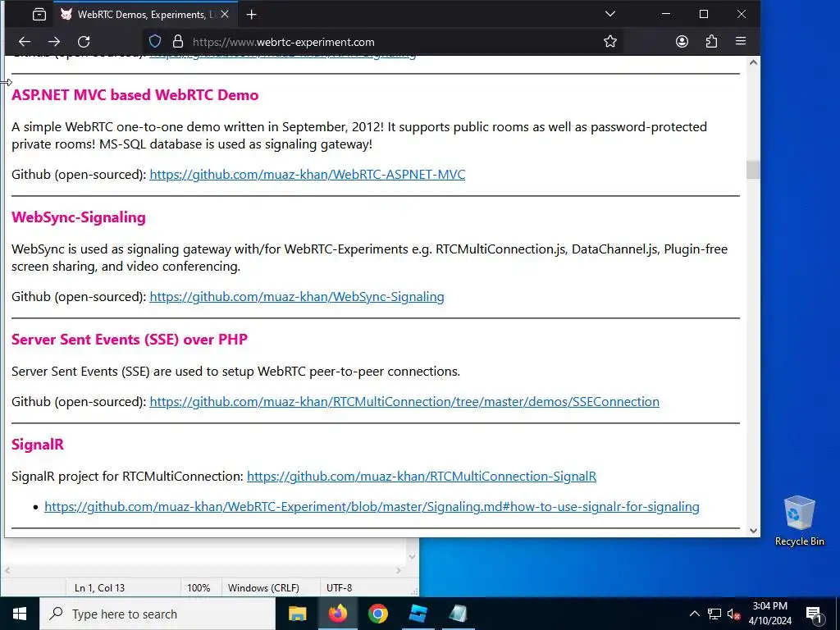Select the Recycle Bin desktop icon

coord(799,521)
